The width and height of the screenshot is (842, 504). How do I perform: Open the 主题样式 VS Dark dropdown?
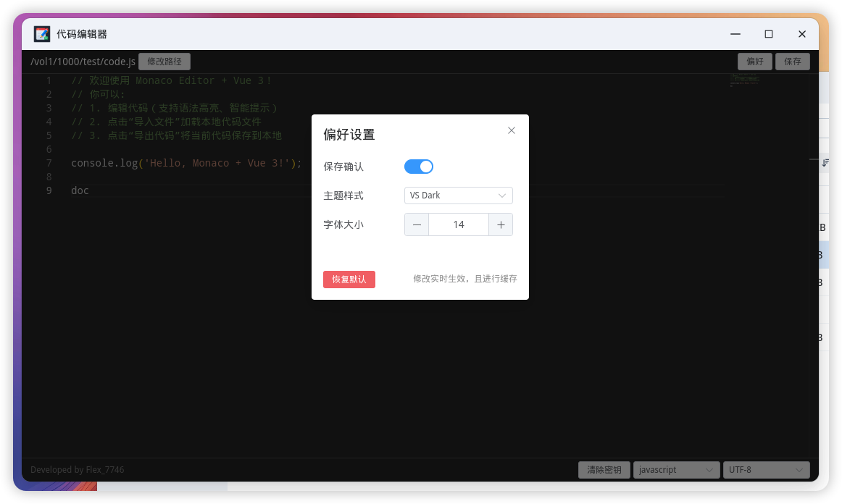[458, 196]
